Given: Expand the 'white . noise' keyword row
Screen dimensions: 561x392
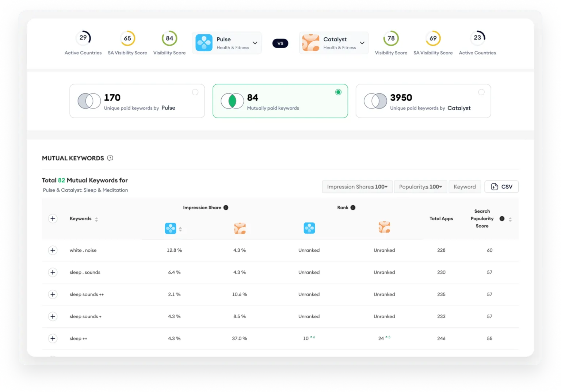Looking at the screenshot, I should pyautogui.click(x=53, y=250).
